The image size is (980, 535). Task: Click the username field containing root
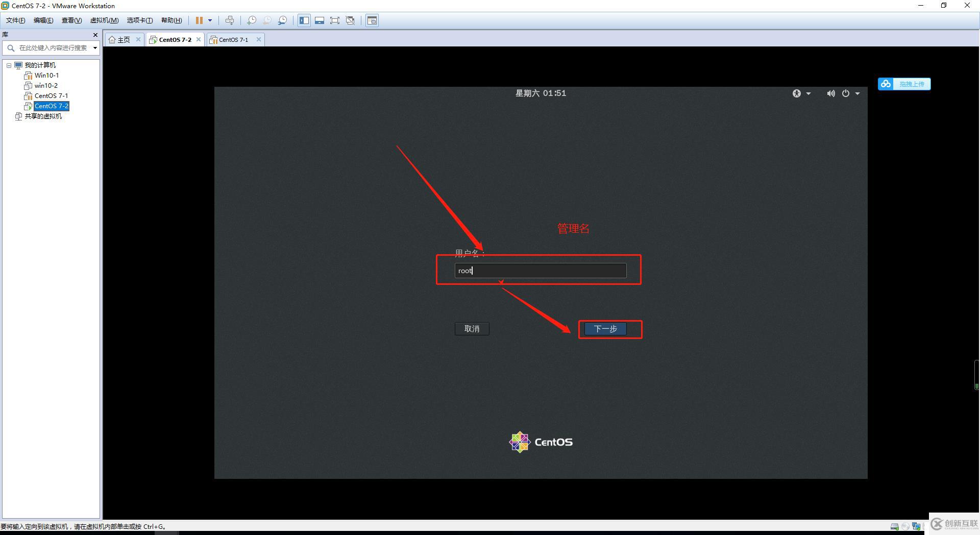[541, 271]
